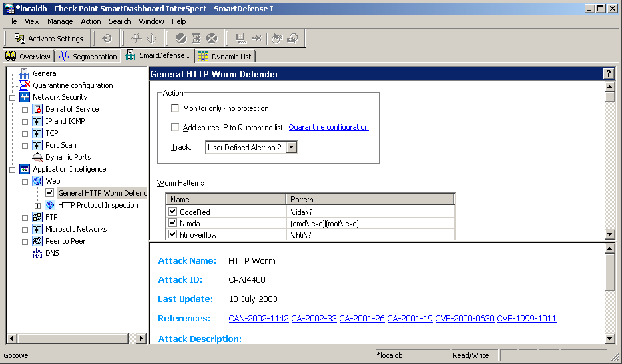Toggle General HTTP Worm Defender tree checkbox
The image size is (622, 364).
[x=49, y=193]
